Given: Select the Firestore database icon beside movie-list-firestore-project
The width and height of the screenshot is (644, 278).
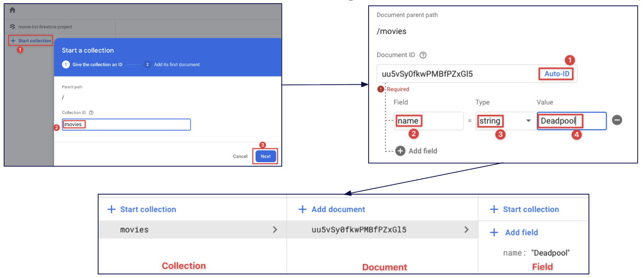Looking at the screenshot, I should point(12,27).
